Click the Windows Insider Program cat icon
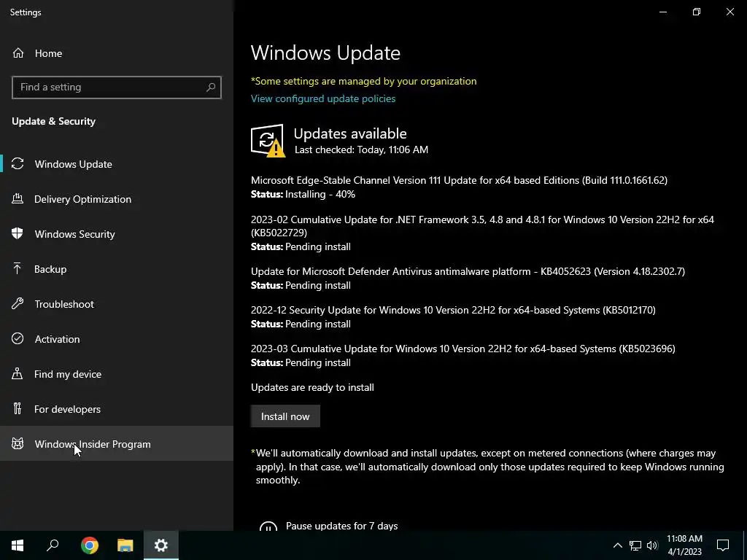Viewport: 747px width, 560px height. 18,444
